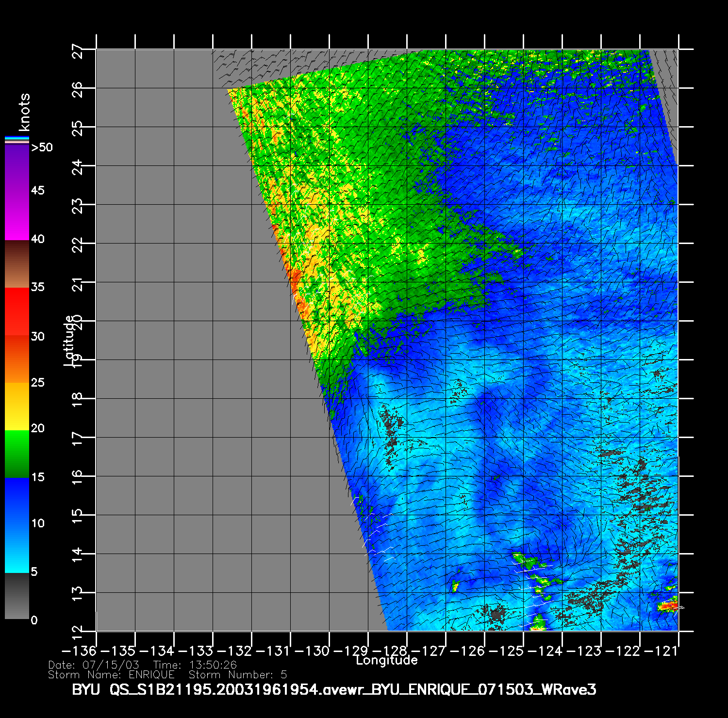Click the 'Date: 07/15/03' text

point(94,665)
